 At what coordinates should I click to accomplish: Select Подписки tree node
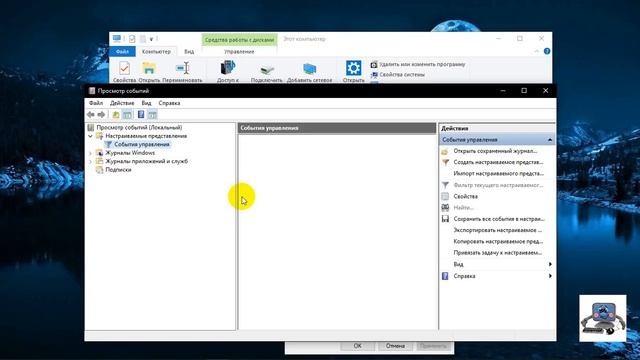coord(118,169)
